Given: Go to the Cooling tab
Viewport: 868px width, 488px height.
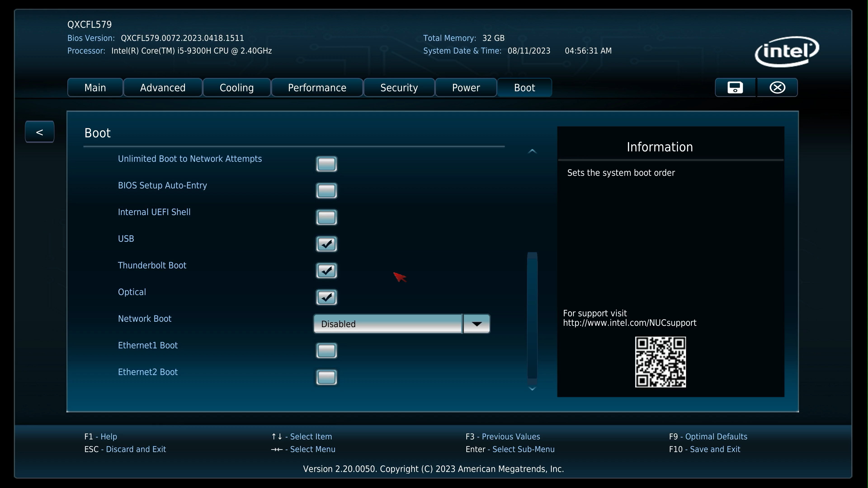Looking at the screenshot, I should (x=236, y=88).
